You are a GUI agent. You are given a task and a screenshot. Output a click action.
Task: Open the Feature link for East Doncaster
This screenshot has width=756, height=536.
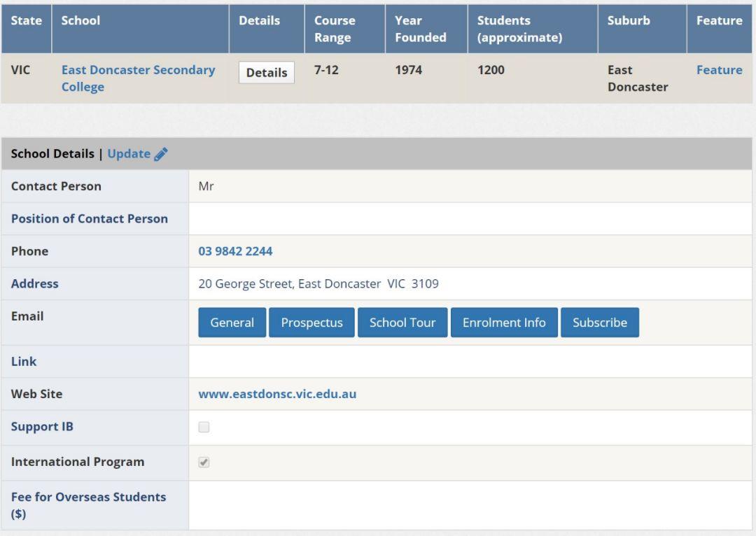719,70
